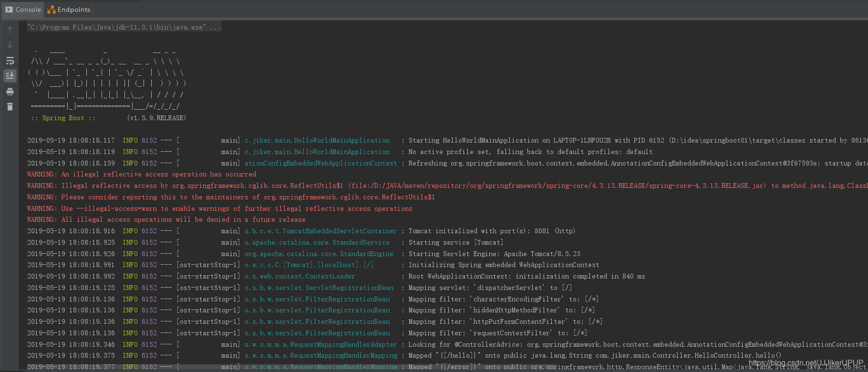The image size is (868, 372).
Task: Click s.b.c.e.t.TomcatEmbeddedServletContainer logger name
Action: tap(320, 231)
